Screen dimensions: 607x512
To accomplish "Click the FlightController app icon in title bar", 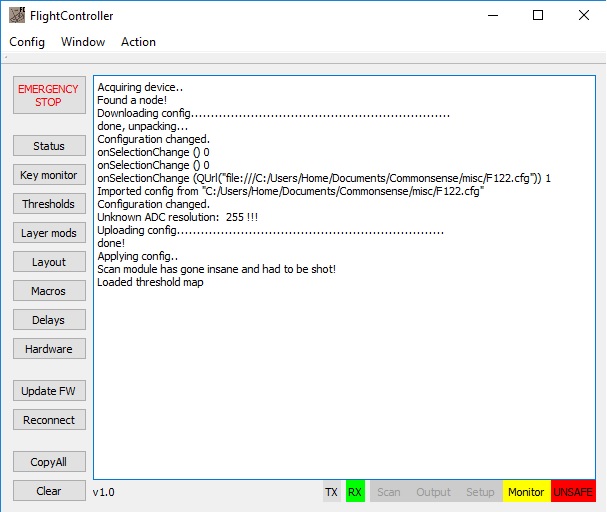I will (16, 15).
